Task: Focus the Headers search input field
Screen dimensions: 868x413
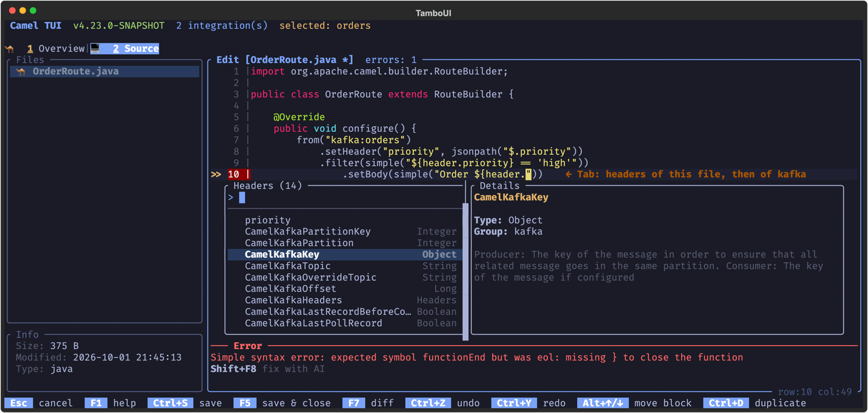Action: 345,198
